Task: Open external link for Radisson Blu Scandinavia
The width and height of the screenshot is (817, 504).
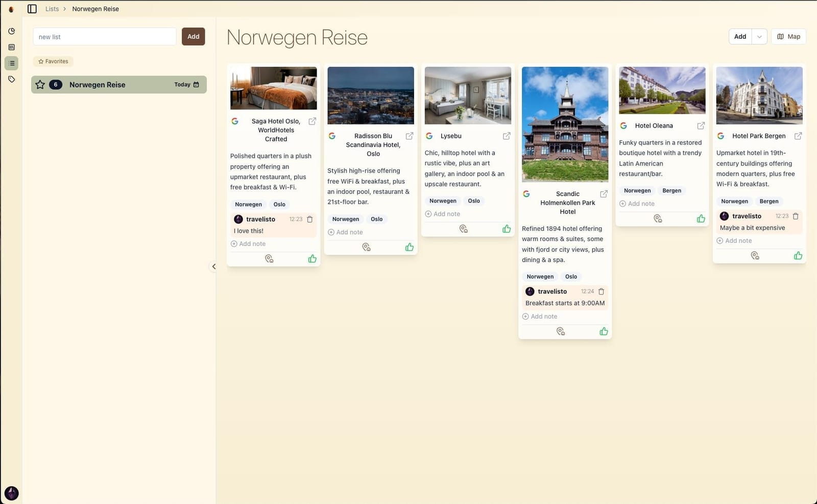Action: (x=410, y=136)
